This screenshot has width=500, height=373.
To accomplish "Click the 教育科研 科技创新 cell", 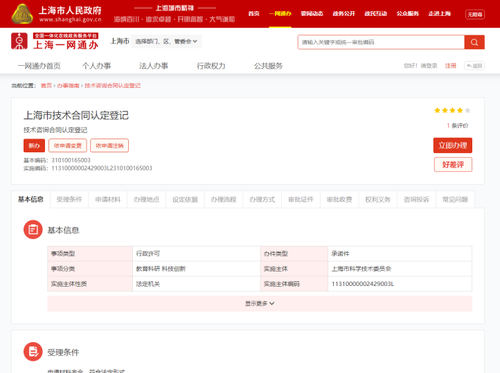I will click(x=196, y=269).
